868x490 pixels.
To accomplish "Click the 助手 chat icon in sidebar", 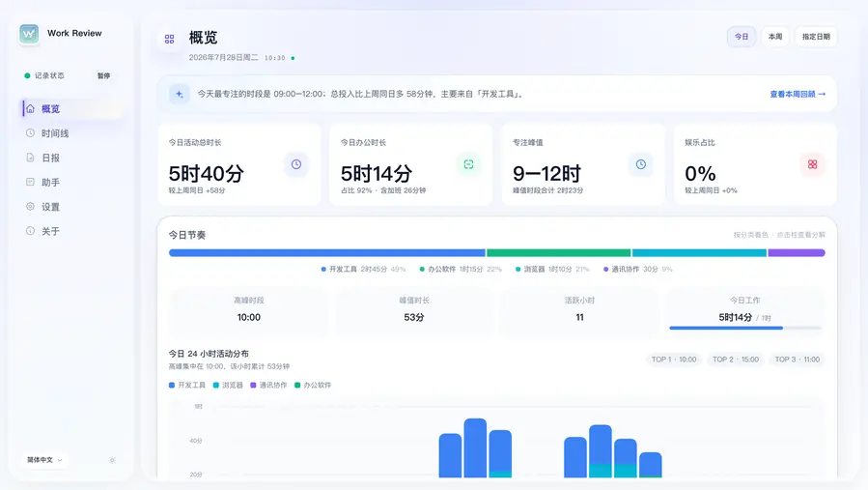I will [x=31, y=182].
